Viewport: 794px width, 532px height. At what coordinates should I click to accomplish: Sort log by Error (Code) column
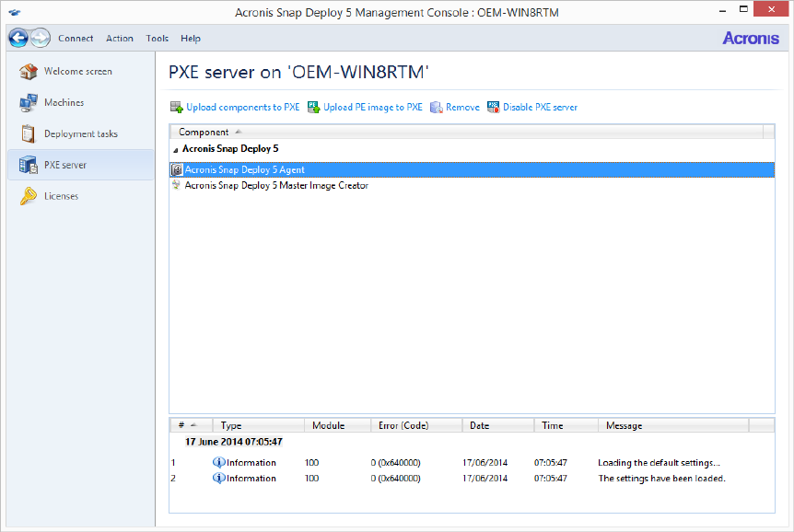tap(416, 426)
